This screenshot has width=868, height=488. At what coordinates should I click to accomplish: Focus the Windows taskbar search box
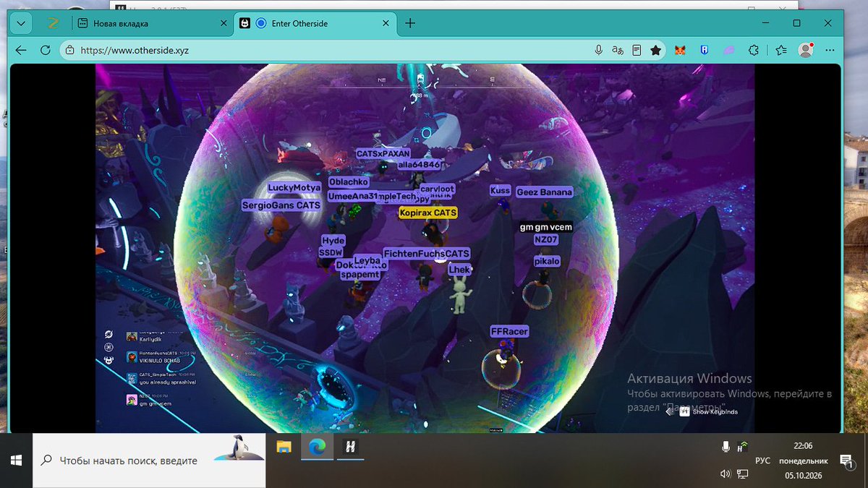(x=149, y=461)
